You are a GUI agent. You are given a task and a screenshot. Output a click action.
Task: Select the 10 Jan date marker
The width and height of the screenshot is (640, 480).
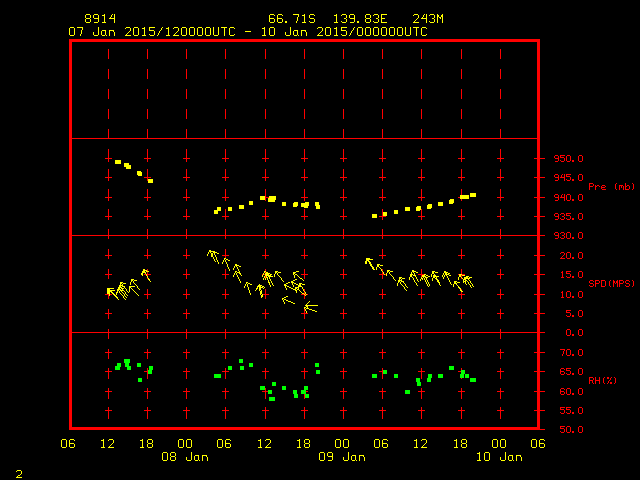pos(498,457)
